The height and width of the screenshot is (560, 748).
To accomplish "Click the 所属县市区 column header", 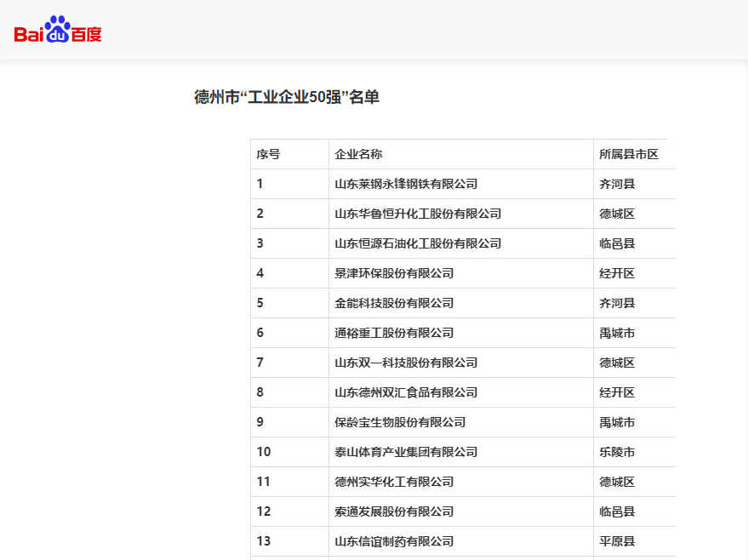I will click(629, 154).
